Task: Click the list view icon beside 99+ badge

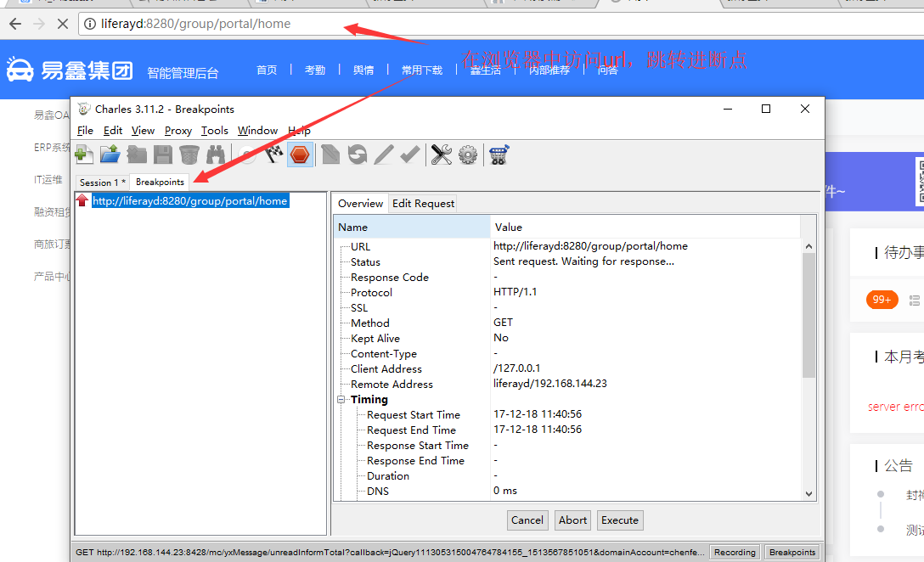Action: (915, 301)
